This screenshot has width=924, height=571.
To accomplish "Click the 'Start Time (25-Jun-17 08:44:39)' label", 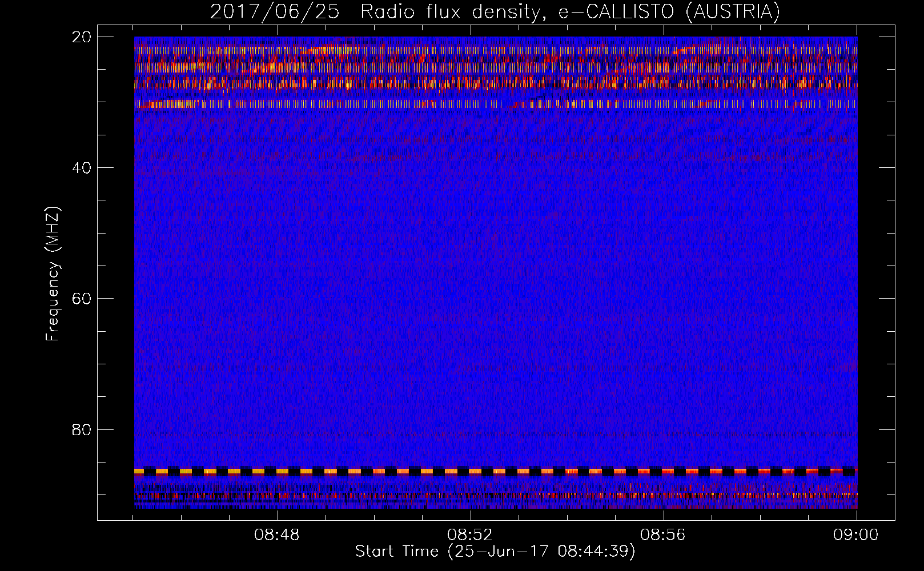I will point(495,552).
